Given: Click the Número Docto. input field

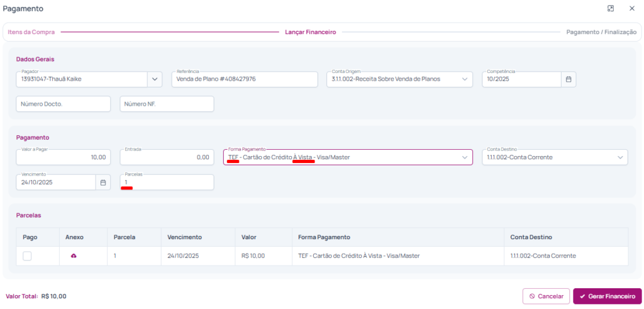Looking at the screenshot, I should (x=63, y=104).
